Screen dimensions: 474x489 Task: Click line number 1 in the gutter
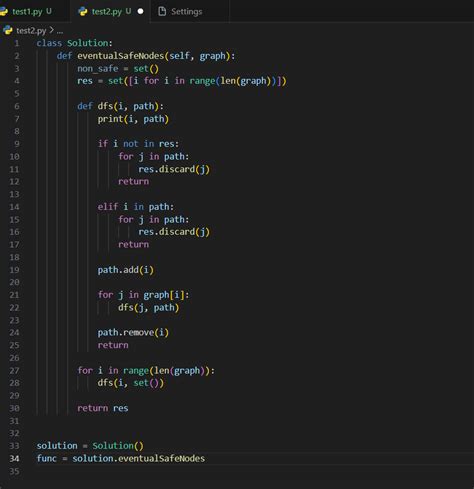click(x=17, y=43)
